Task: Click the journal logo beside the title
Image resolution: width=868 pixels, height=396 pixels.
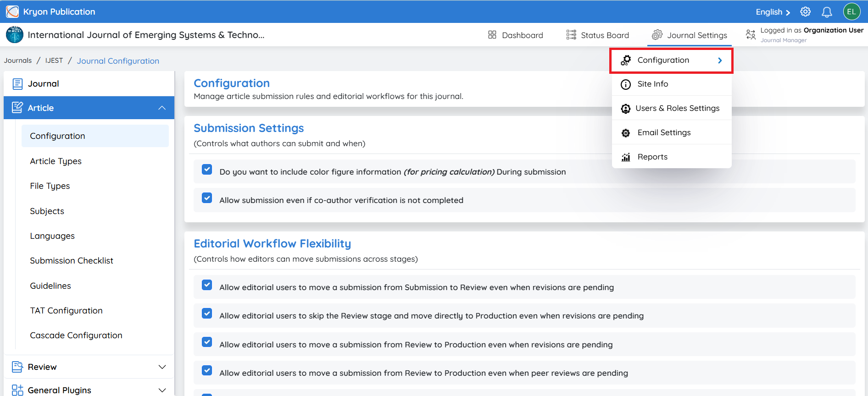Action: [x=14, y=35]
